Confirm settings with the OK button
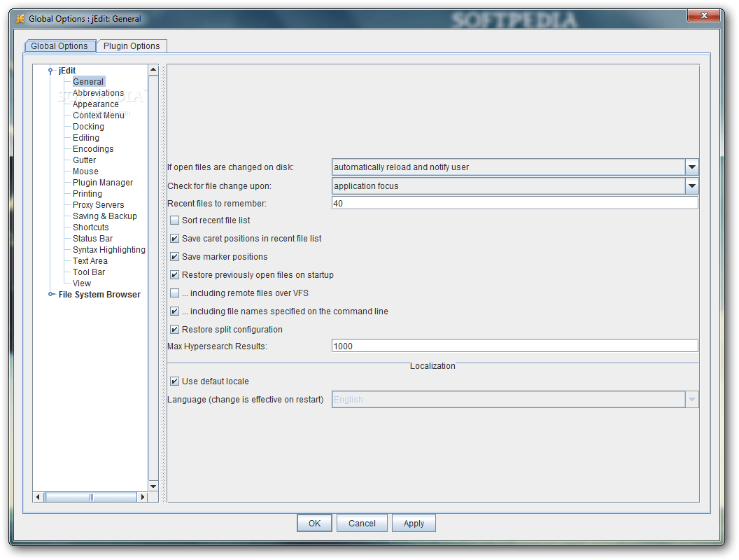 (314, 523)
